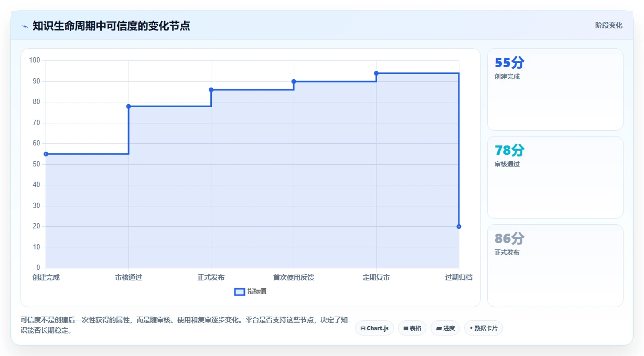Select the 创建完成 data point at 55
Viewport: 644px width, 356px height.
46,154
